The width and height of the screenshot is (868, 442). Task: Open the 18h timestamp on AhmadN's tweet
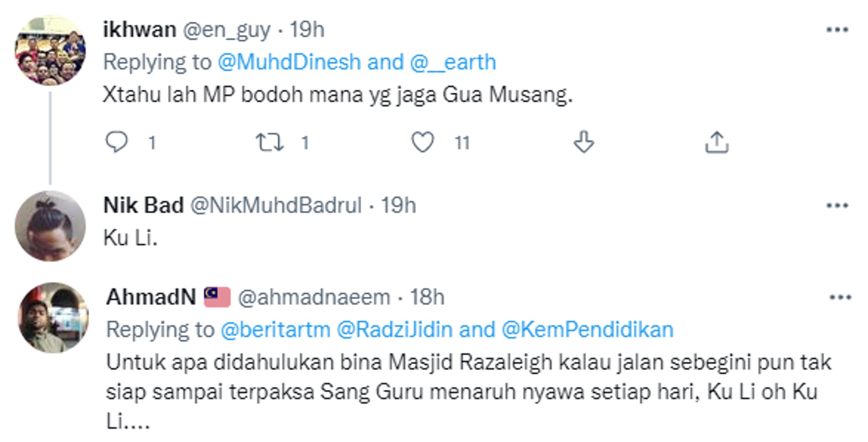tap(427, 297)
